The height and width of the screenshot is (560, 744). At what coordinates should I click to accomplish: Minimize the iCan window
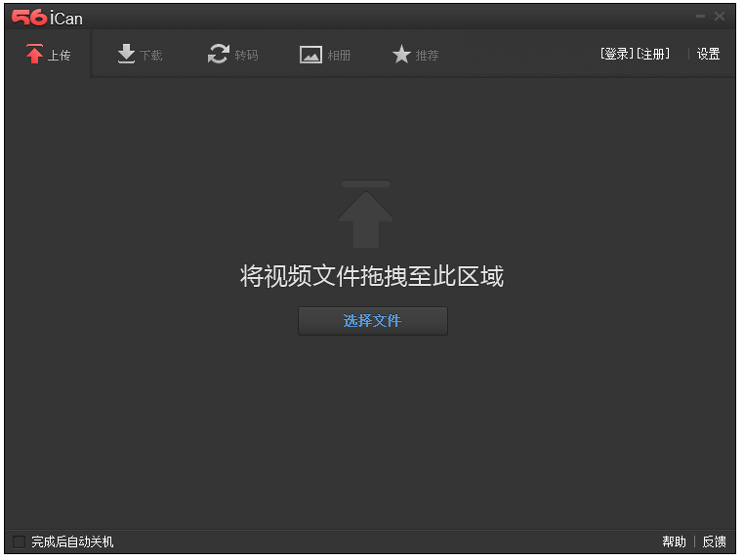(700, 17)
